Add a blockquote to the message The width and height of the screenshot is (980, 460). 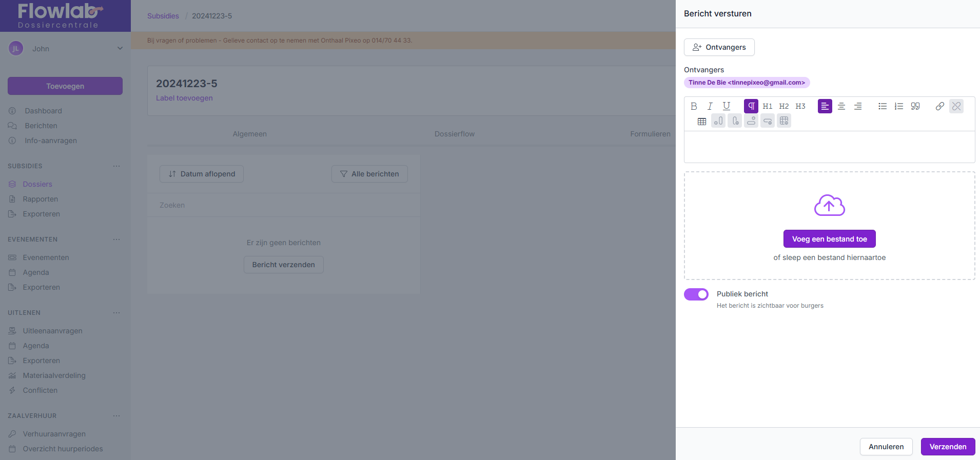tap(915, 106)
